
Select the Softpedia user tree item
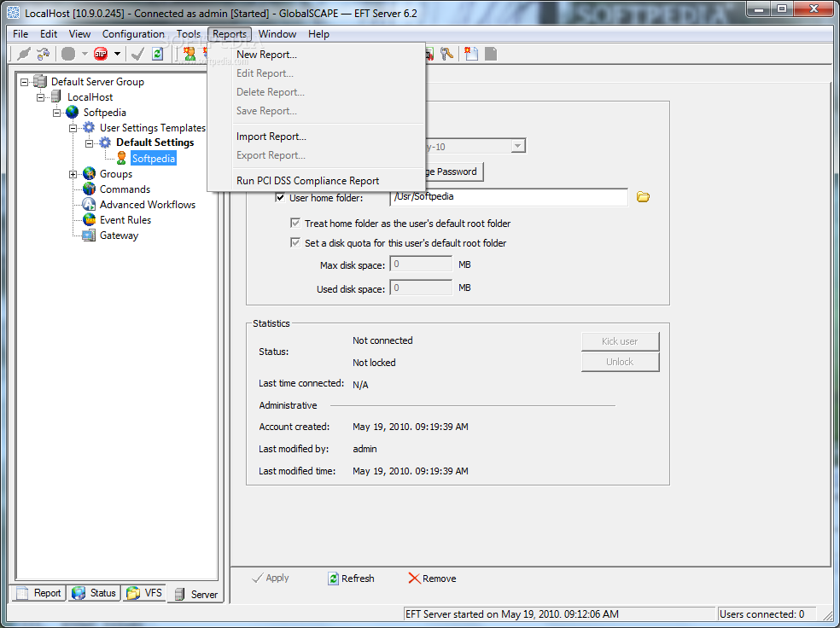pyautogui.click(x=153, y=159)
